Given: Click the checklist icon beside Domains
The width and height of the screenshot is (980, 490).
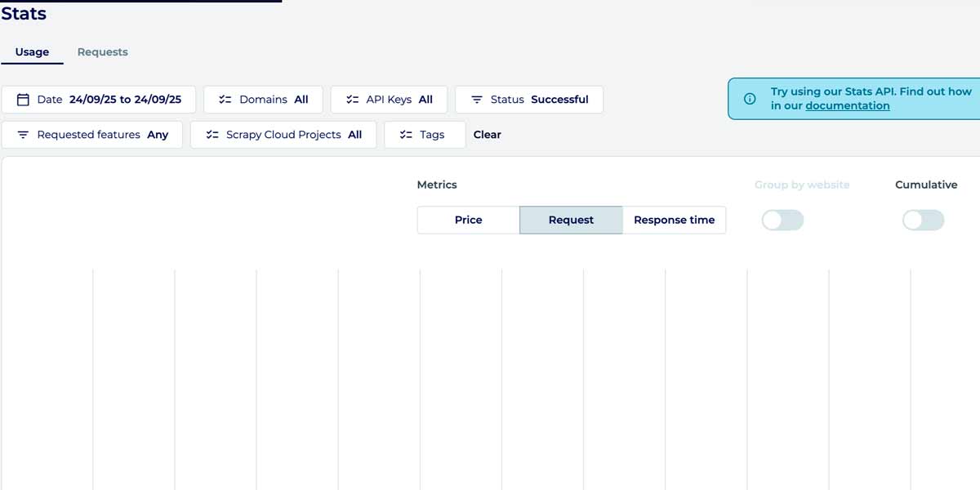Looking at the screenshot, I should [225, 100].
